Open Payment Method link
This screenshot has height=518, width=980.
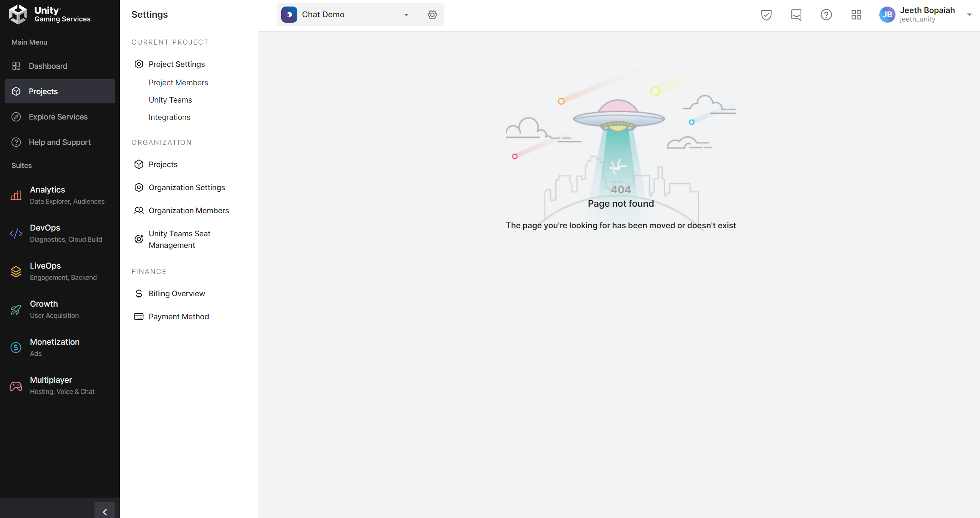point(179,317)
